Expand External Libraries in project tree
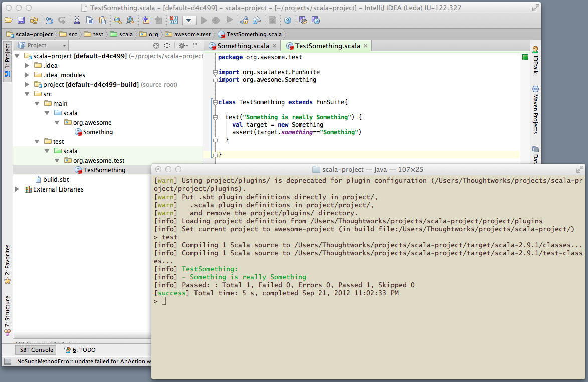 [x=18, y=189]
